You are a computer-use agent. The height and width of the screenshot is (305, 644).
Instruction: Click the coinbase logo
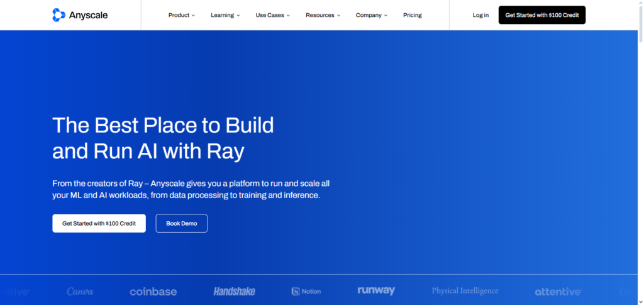tap(153, 292)
